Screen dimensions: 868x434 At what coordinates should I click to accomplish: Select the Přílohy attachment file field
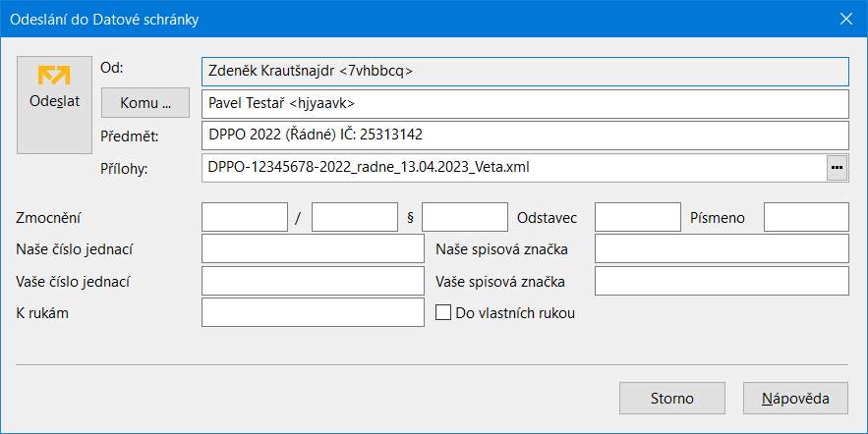pos(514,168)
